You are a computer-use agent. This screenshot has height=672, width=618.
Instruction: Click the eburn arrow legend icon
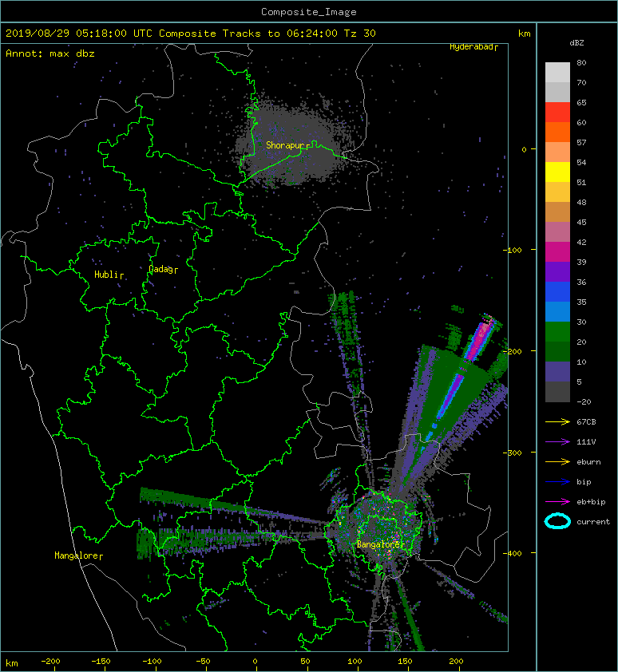tap(557, 461)
